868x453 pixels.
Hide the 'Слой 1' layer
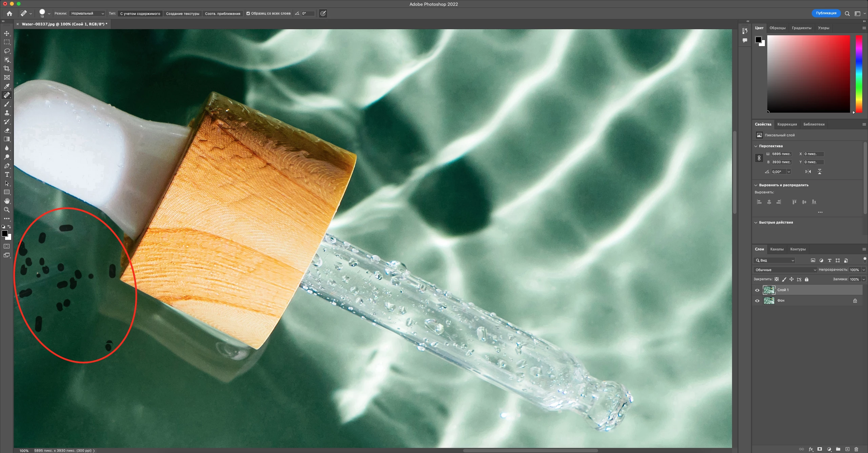click(x=757, y=290)
